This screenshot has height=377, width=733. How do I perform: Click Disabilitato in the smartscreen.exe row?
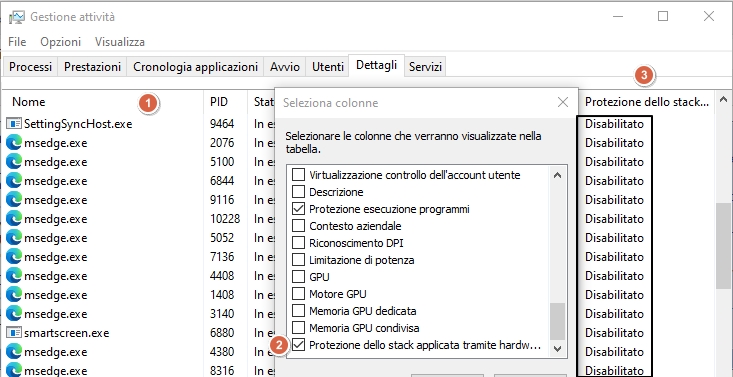pyautogui.click(x=614, y=333)
